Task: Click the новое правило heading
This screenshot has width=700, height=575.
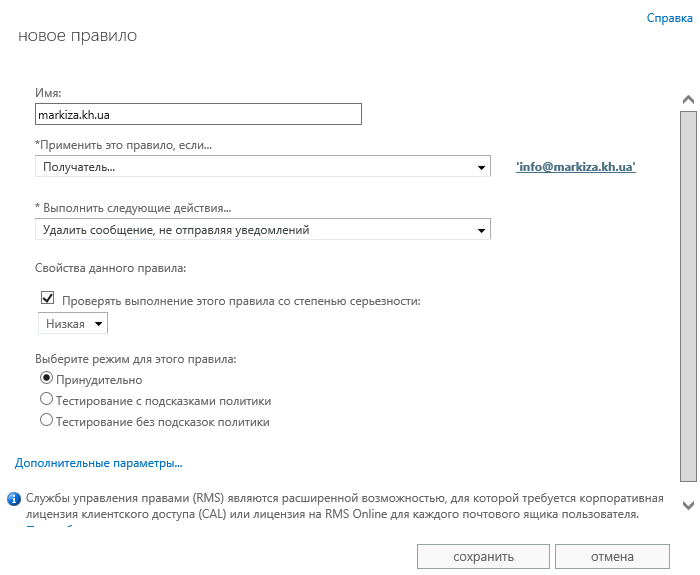Action: (77, 36)
